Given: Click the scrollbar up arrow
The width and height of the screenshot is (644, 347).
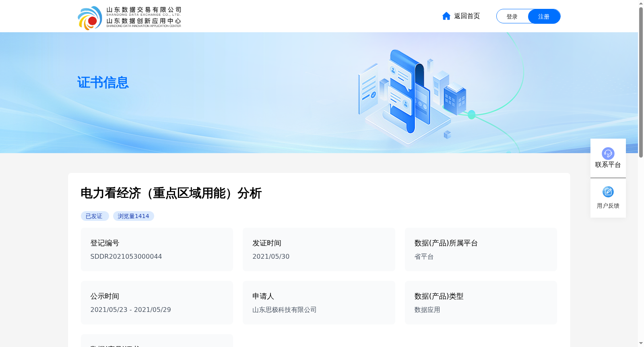Looking at the screenshot, I should tap(641, 3).
